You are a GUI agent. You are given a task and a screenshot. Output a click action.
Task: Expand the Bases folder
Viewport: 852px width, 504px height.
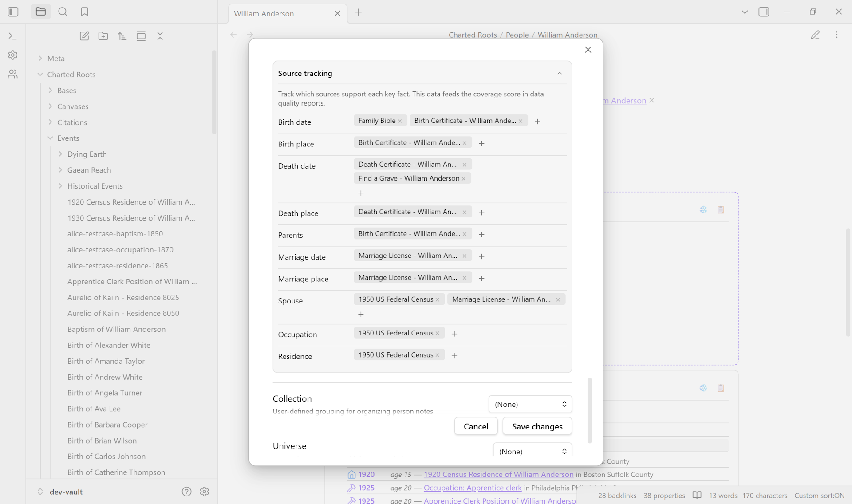tap(50, 90)
